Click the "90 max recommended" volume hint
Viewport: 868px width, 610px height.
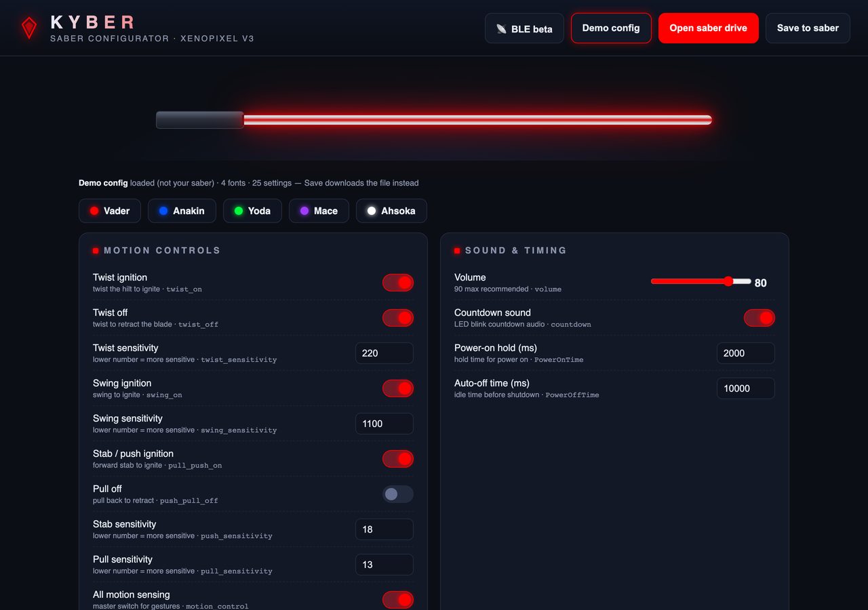click(492, 289)
